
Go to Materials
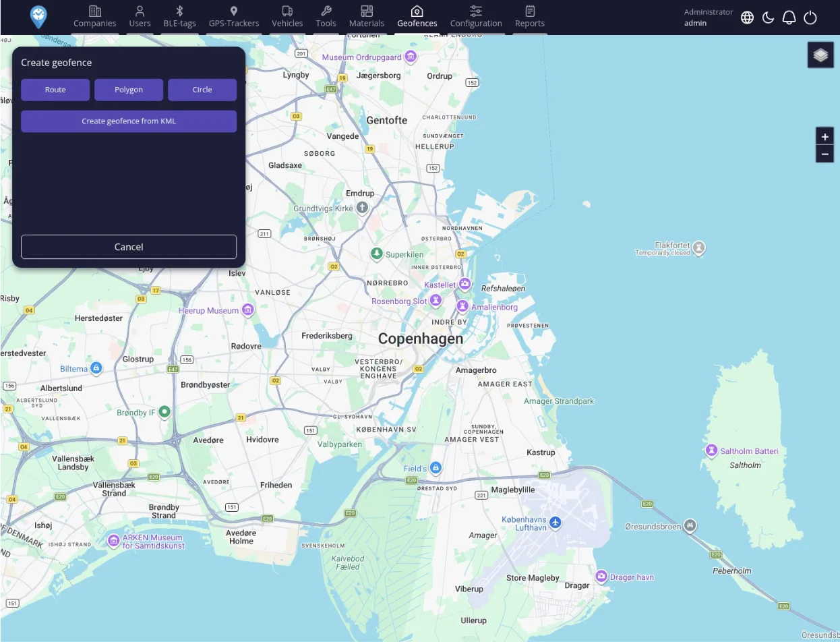(x=367, y=17)
